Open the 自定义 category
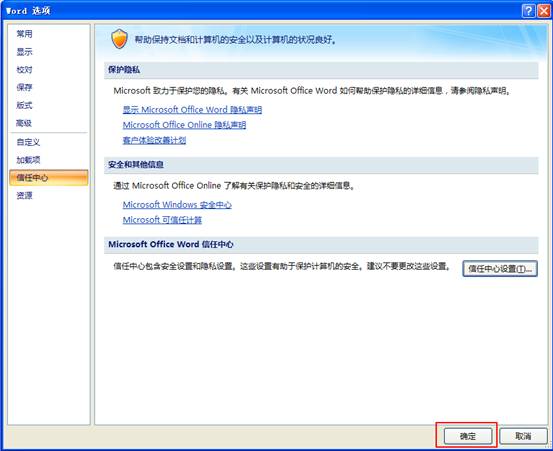 click(x=28, y=142)
